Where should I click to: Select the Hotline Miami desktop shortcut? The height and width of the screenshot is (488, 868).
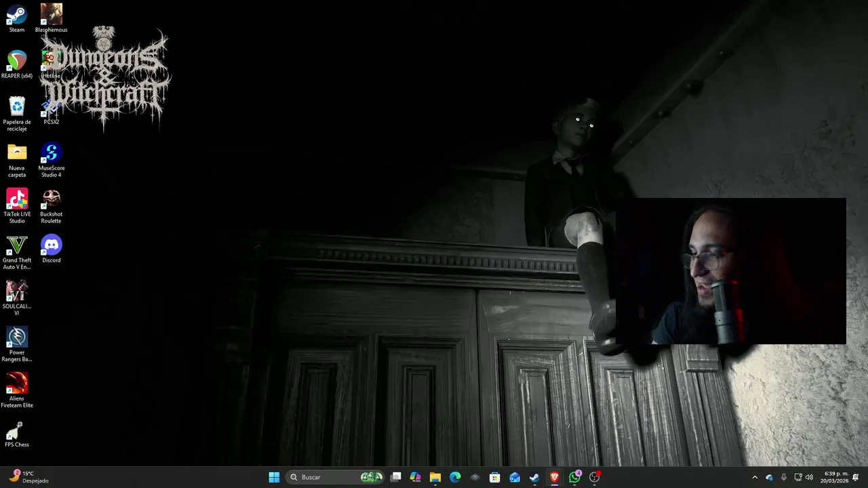(x=52, y=64)
